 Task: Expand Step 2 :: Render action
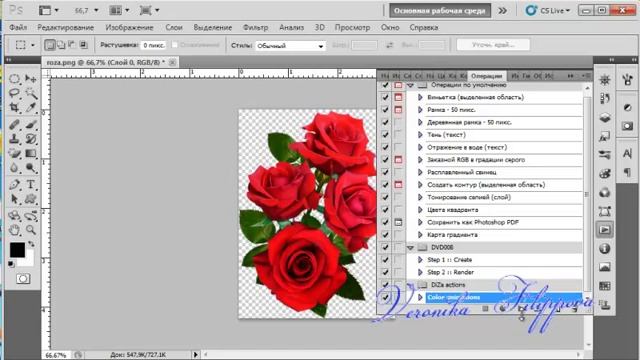pos(420,272)
